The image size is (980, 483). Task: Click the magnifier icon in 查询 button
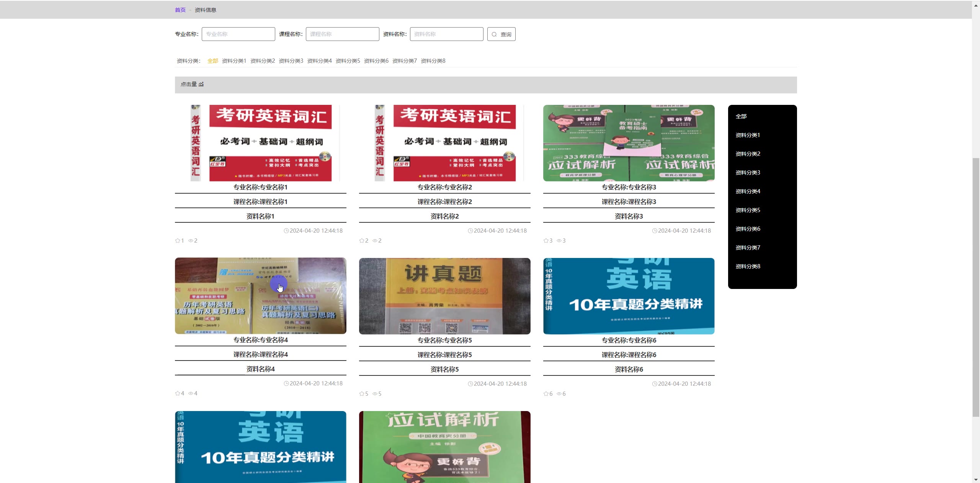click(x=494, y=34)
